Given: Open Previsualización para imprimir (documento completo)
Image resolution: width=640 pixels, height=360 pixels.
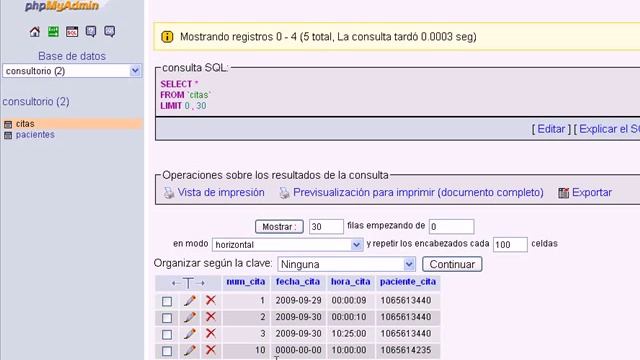Looking at the screenshot, I should pyautogui.click(x=418, y=193).
